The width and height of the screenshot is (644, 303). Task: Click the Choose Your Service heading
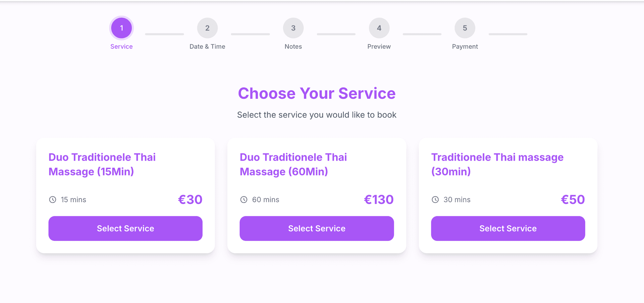tap(317, 93)
